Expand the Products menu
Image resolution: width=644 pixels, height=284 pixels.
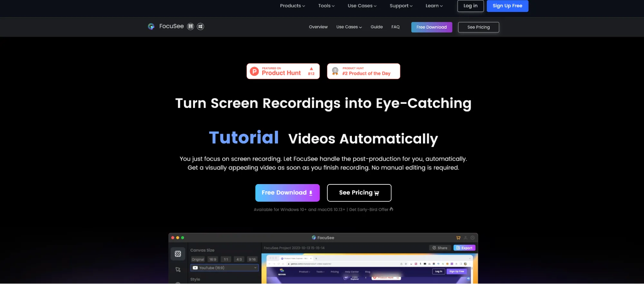pos(292,6)
